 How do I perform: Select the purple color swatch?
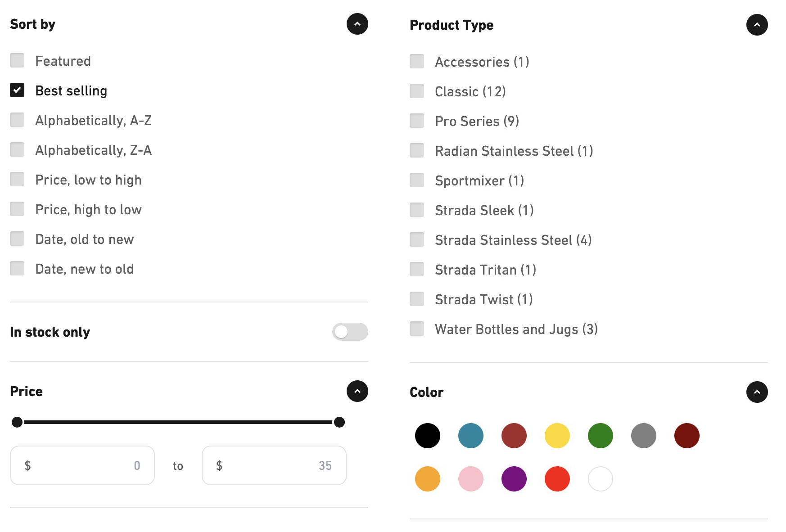click(x=514, y=479)
